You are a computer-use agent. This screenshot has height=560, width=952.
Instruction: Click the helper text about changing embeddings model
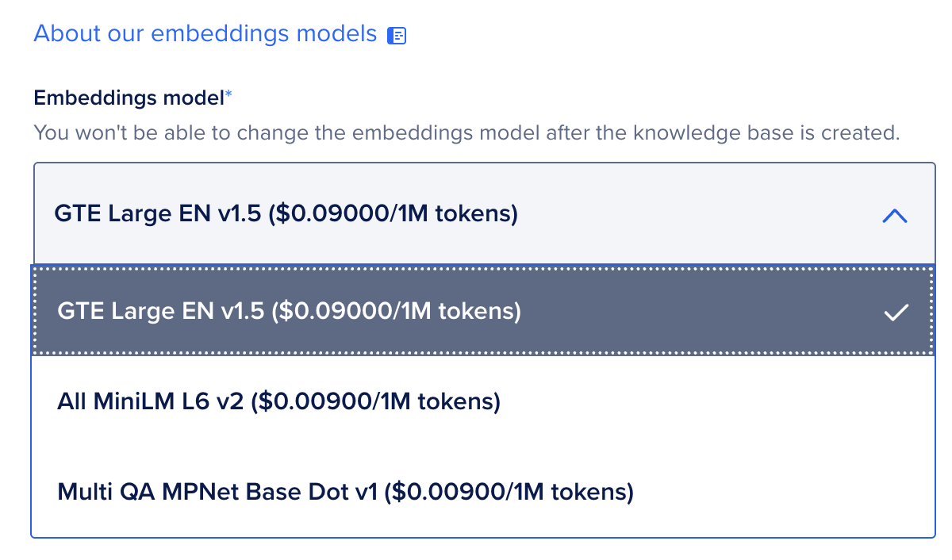(x=466, y=132)
